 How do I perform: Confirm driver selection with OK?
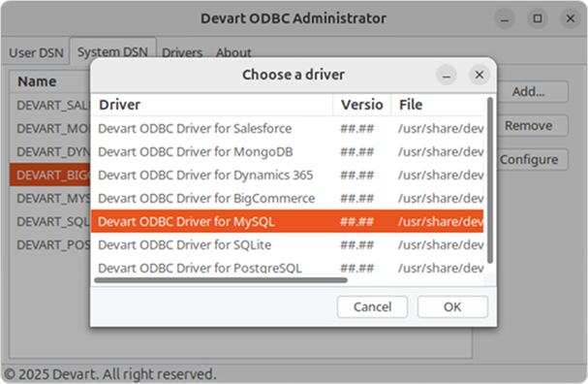coord(452,307)
